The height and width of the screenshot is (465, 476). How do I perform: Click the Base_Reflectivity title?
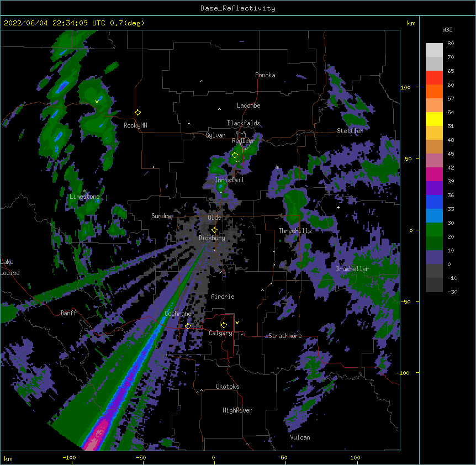(x=238, y=8)
